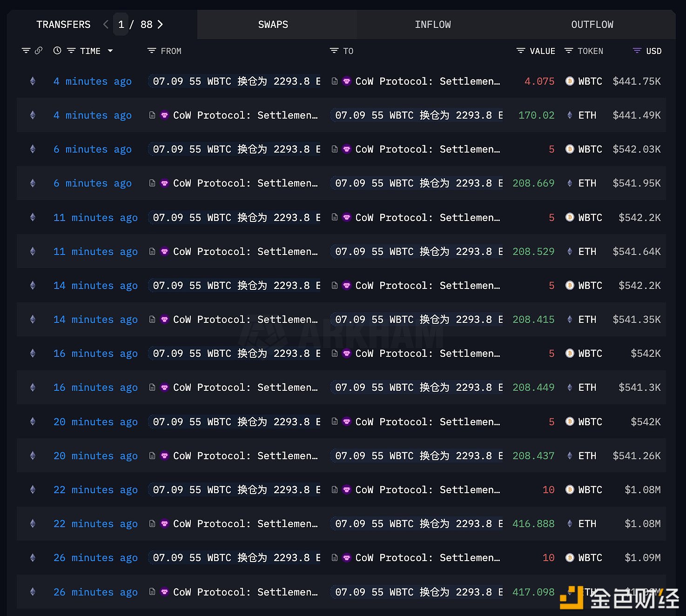Go to next transfers page
Screen dimensions: 686x616
point(161,25)
